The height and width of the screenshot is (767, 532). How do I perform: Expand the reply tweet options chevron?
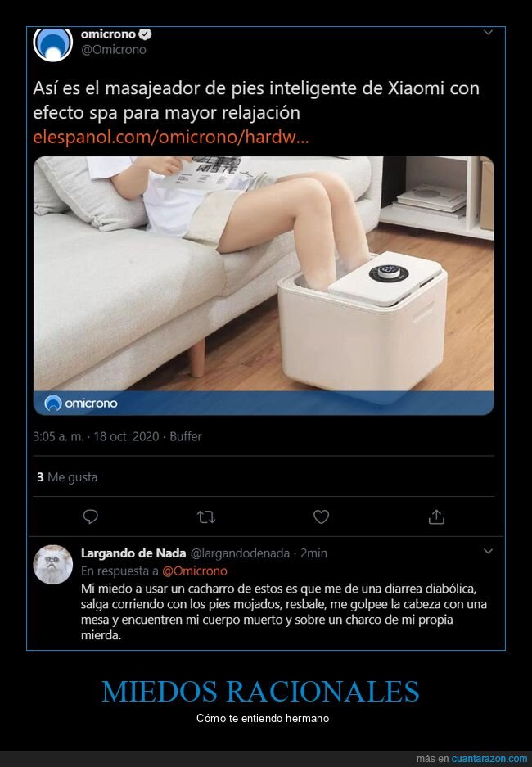488,551
